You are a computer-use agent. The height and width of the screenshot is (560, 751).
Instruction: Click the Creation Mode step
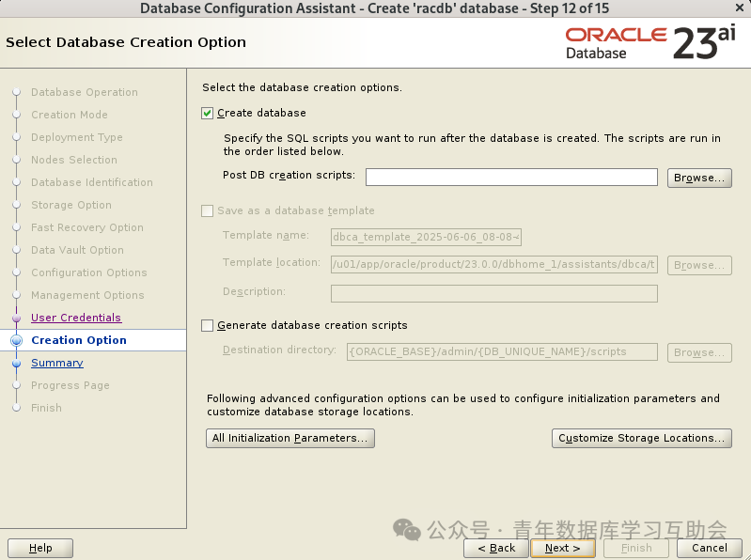tap(70, 115)
